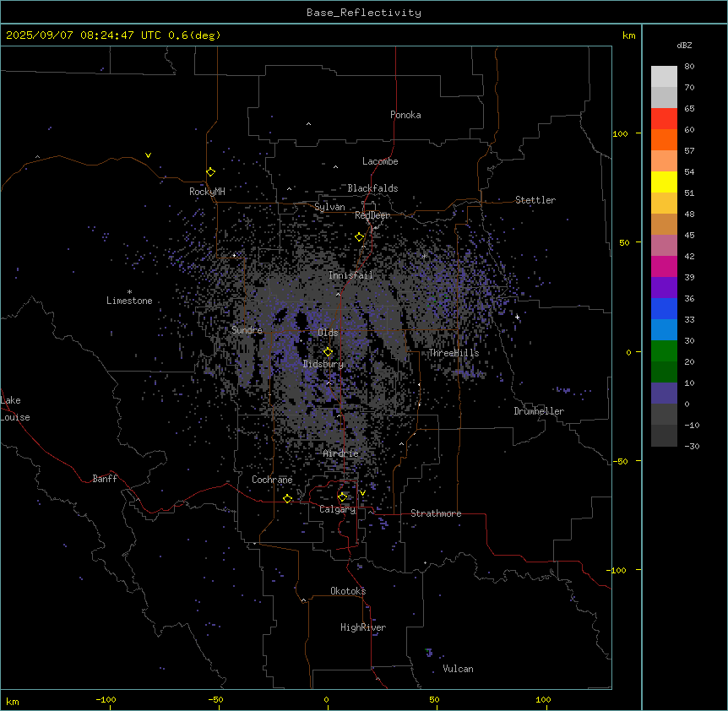Image resolution: width=728 pixels, height=711 pixels.
Task: Click the Cochrane city label
Action: click(272, 480)
